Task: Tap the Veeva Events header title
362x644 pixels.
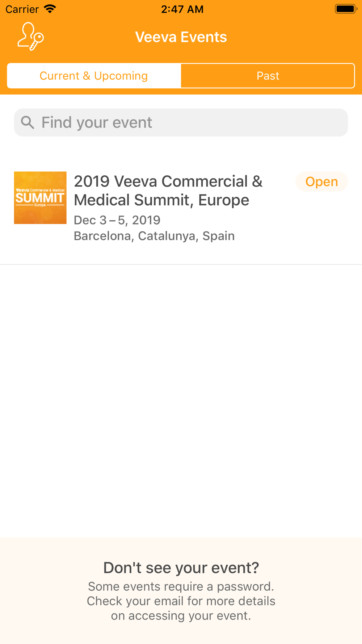Action: [x=181, y=37]
